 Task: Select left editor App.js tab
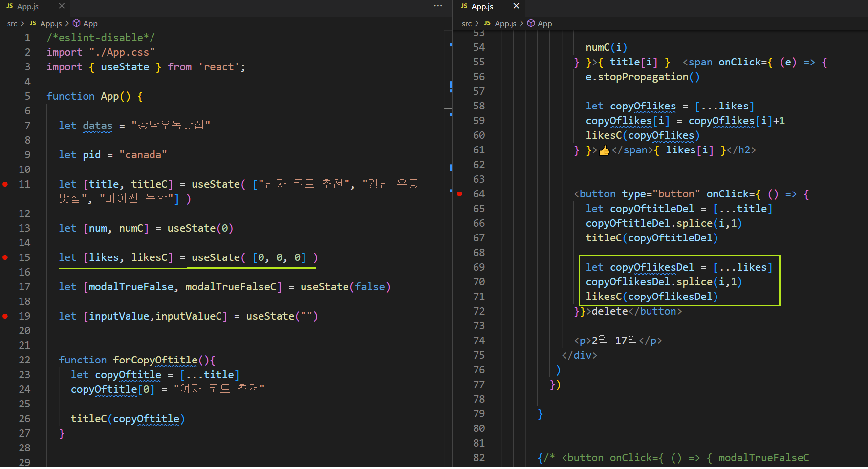coord(35,7)
